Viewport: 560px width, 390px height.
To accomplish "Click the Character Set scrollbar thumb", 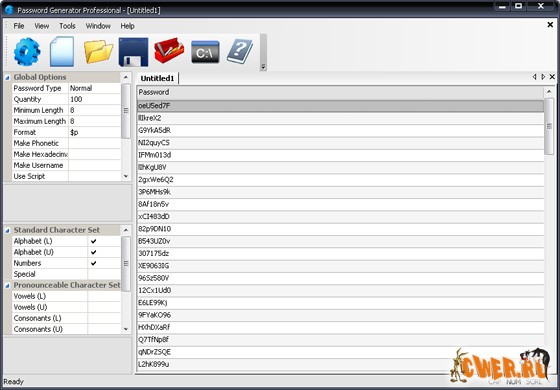I will coord(126,264).
